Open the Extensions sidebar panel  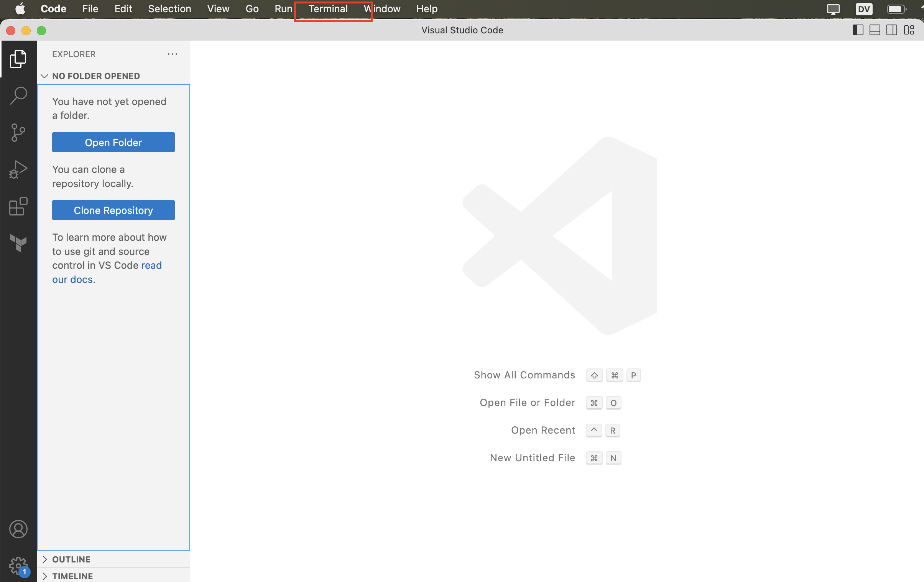click(18, 207)
